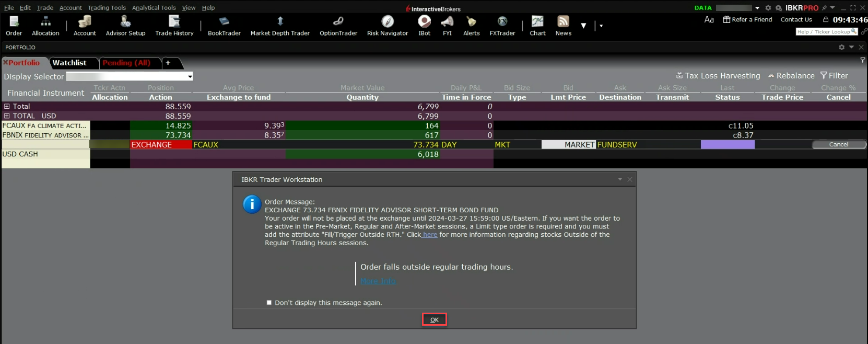Open News feed icon

pos(564,26)
